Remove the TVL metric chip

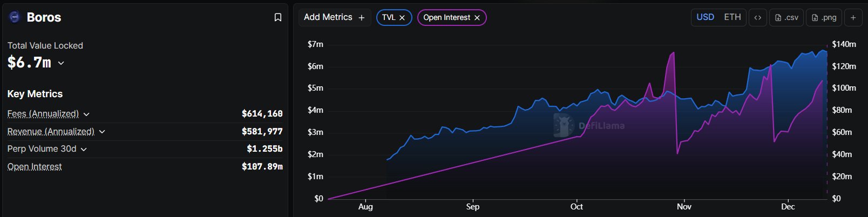402,18
